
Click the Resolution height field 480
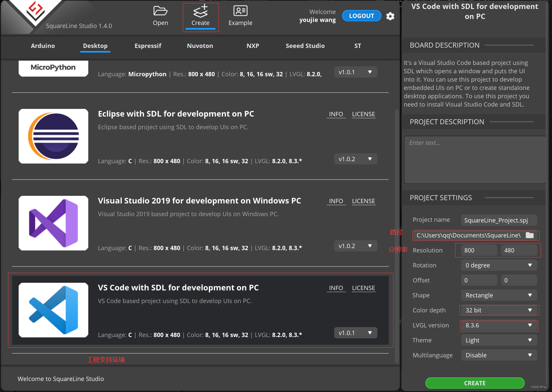(x=519, y=250)
